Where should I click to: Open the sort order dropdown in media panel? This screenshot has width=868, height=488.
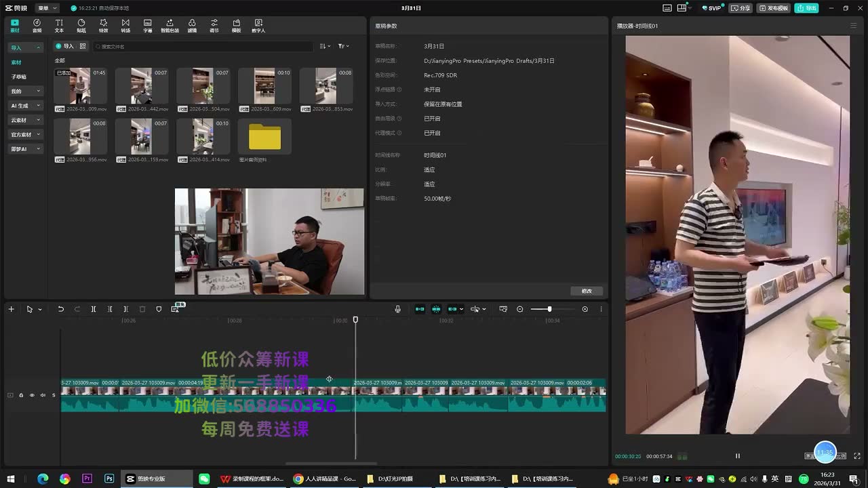pyautogui.click(x=325, y=46)
